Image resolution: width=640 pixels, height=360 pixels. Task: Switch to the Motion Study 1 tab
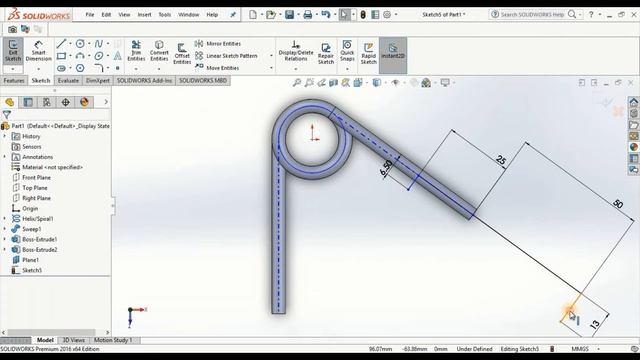113,340
